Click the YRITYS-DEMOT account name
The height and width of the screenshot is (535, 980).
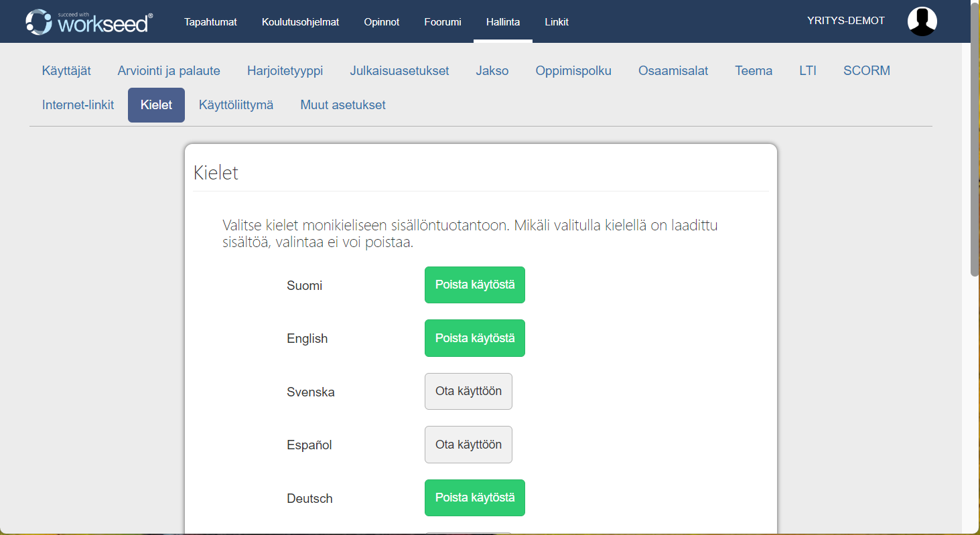(845, 21)
